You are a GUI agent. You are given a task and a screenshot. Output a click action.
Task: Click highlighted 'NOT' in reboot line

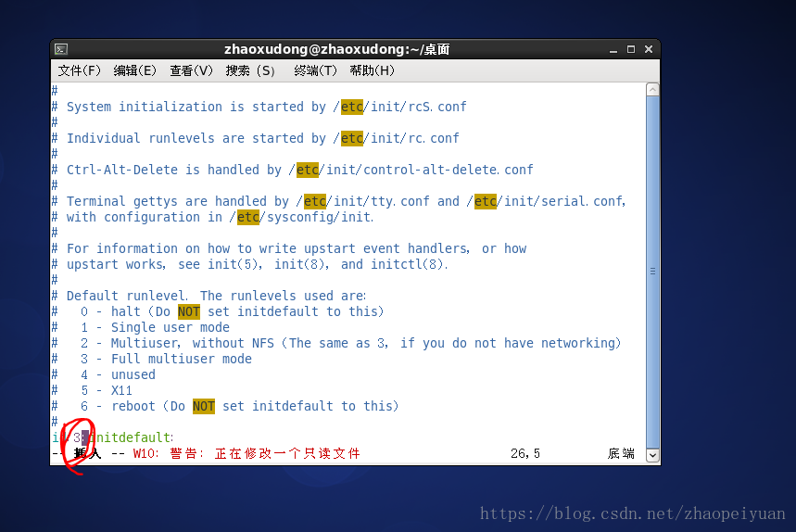click(204, 406)
